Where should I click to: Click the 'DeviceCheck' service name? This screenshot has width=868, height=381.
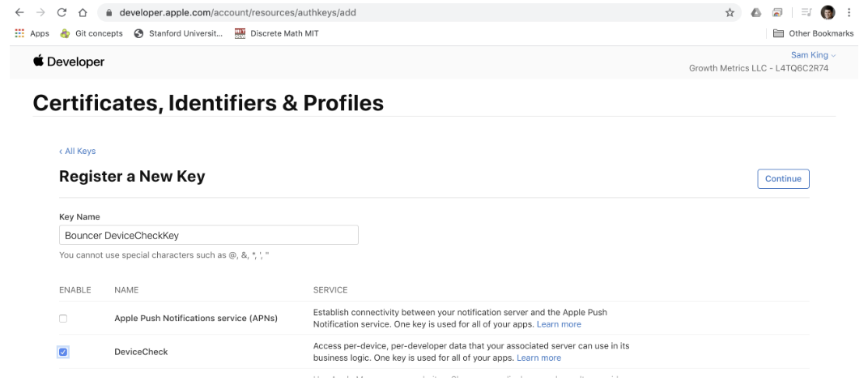(x=141, y=352)
